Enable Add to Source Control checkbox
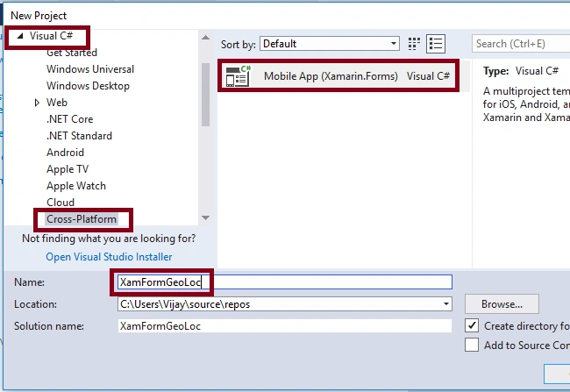This screenshot has width=570, height=392. tap(472, 345)
